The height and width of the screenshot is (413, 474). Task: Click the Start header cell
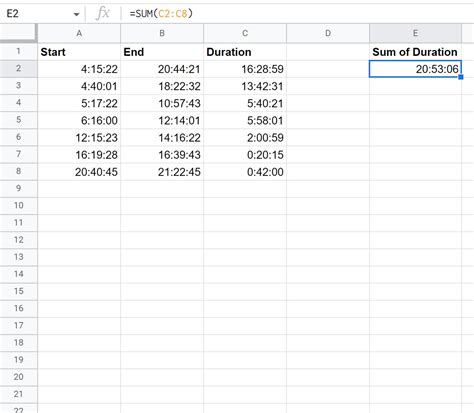pyautogui.click(x=79, y=52)
